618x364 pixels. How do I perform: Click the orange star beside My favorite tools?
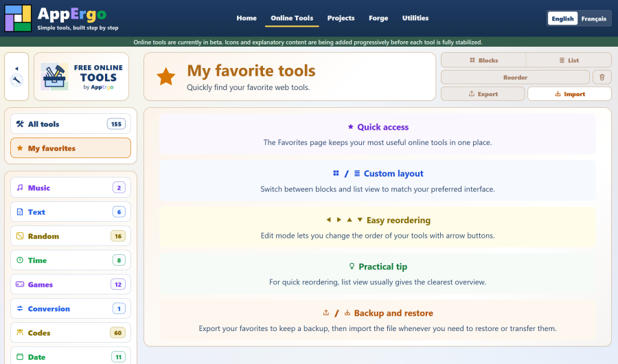click(x=166, y=76)
